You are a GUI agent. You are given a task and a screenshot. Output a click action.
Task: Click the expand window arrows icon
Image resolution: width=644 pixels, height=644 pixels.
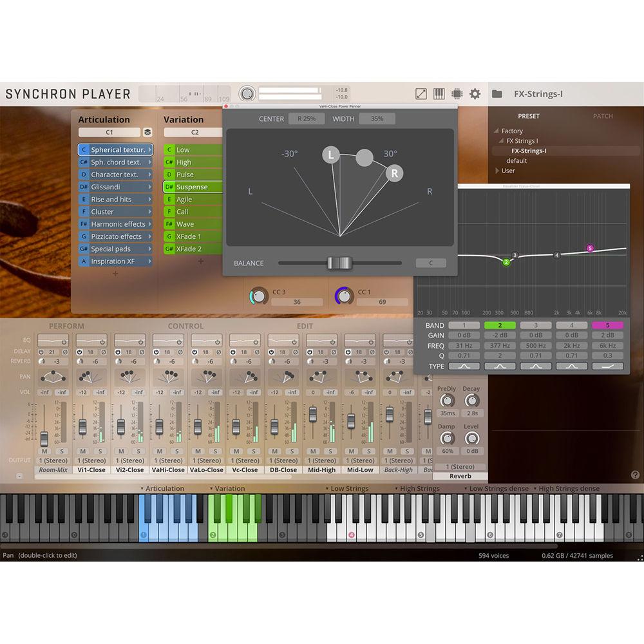tap(420, 93)
